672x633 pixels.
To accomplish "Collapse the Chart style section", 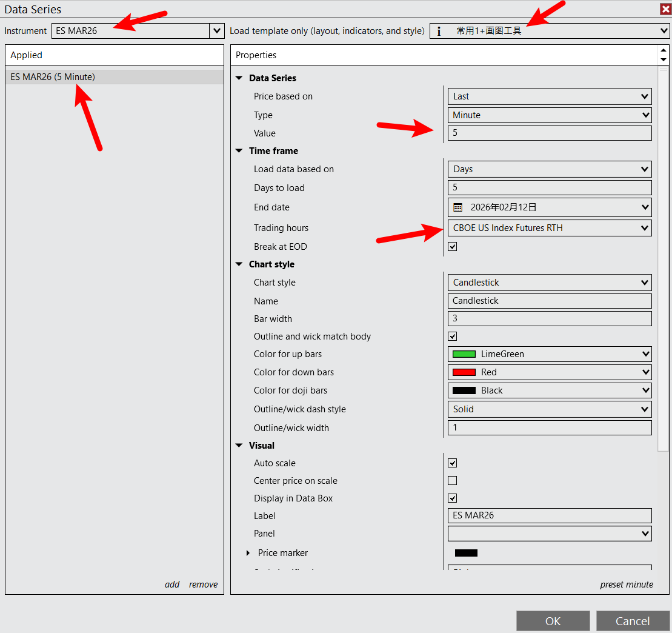I will (x=239, y=264).
